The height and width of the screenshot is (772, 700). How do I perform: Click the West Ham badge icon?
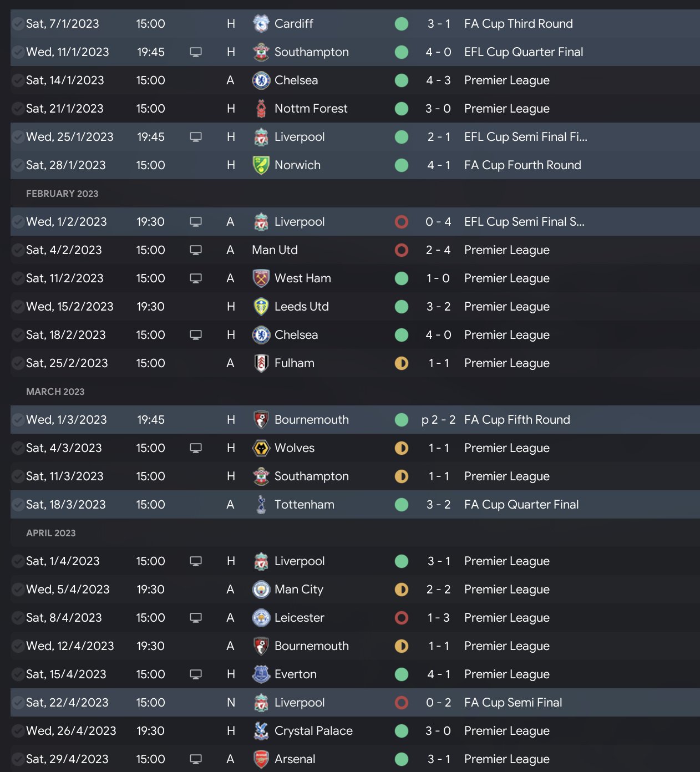click(x=261, y=278)
